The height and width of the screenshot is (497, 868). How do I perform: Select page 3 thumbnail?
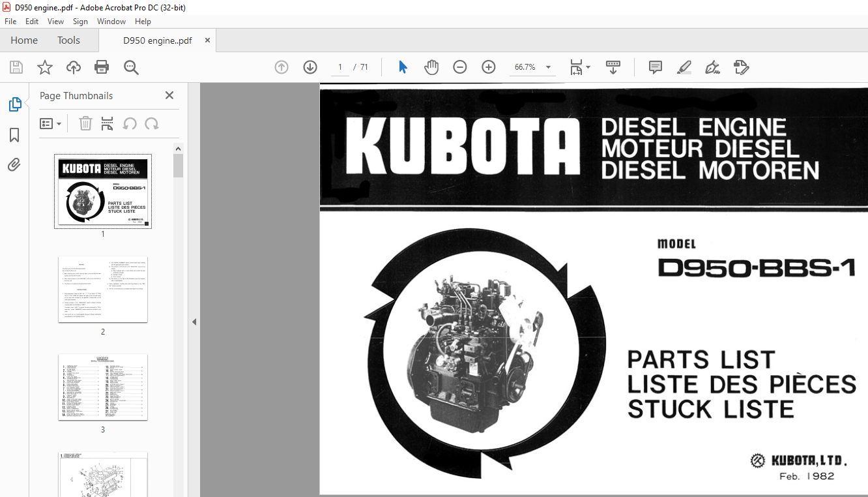(103, 387)
